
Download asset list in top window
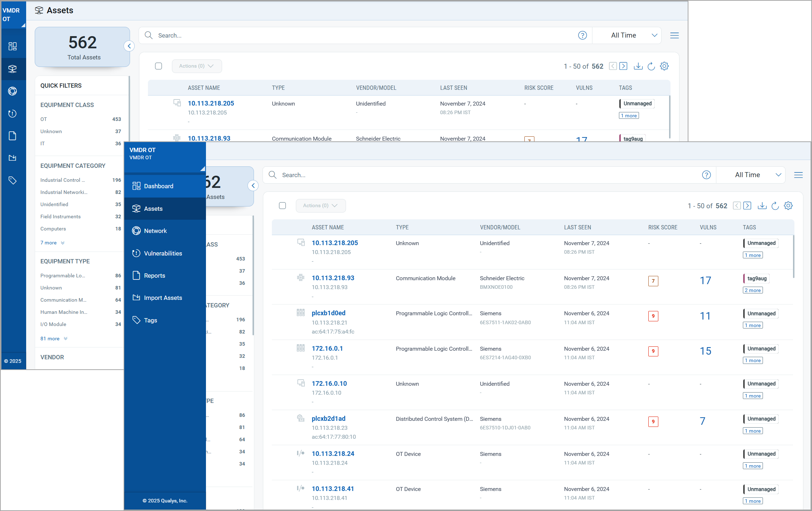(x=638, y=66)
